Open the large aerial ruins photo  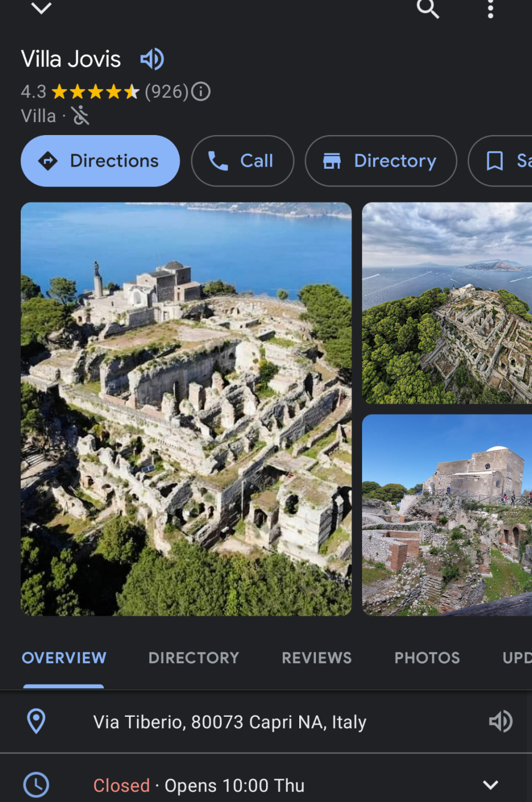coord(186,409)
